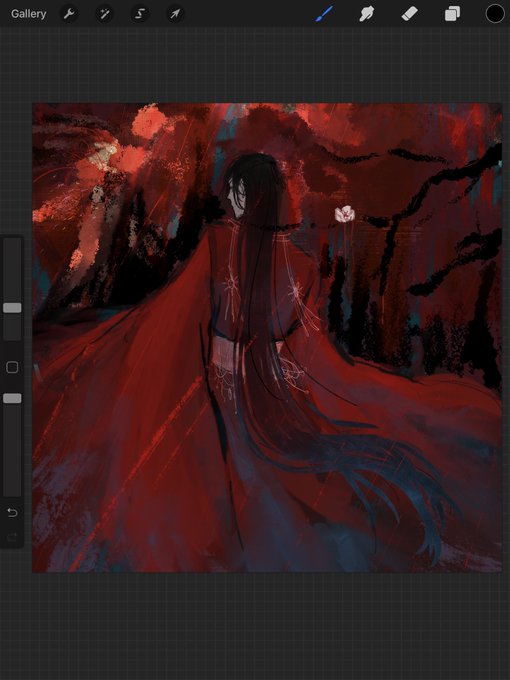
Task: Return to the Gallery
Action: click(29, 14)
